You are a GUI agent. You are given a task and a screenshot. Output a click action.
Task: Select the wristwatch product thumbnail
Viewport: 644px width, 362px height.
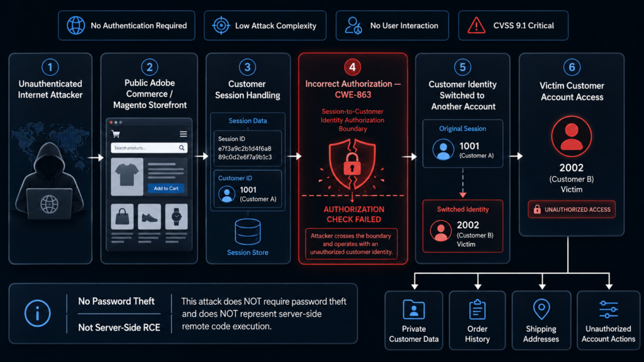tap(177, 217)
